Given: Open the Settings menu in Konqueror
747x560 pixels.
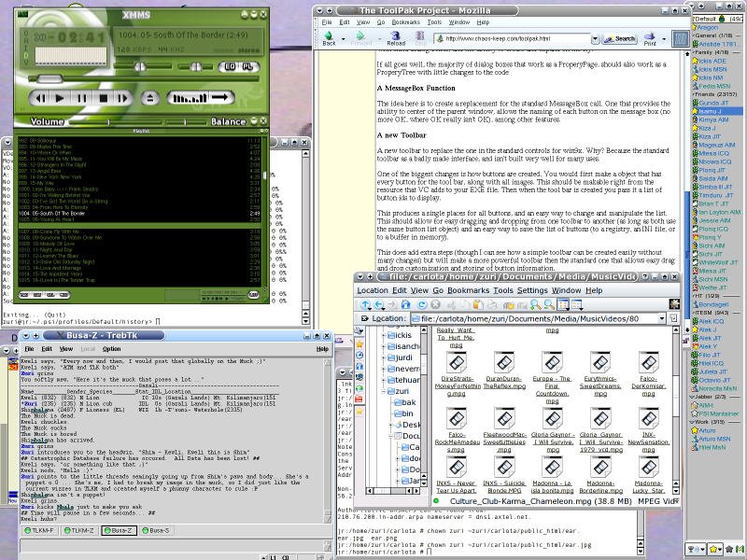Looking at the screenshot, I should (532, 290).
